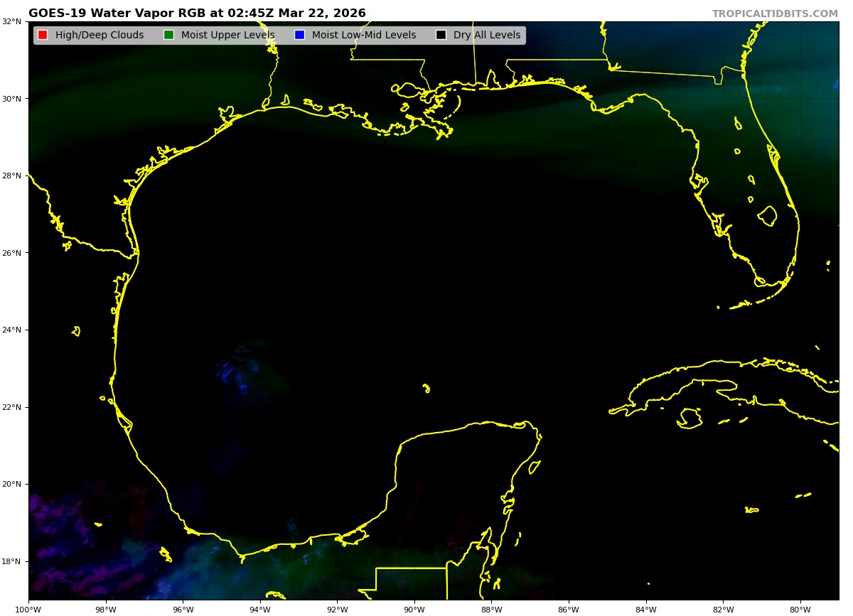Click the 90°W longitude axis label

coord(414,609)
